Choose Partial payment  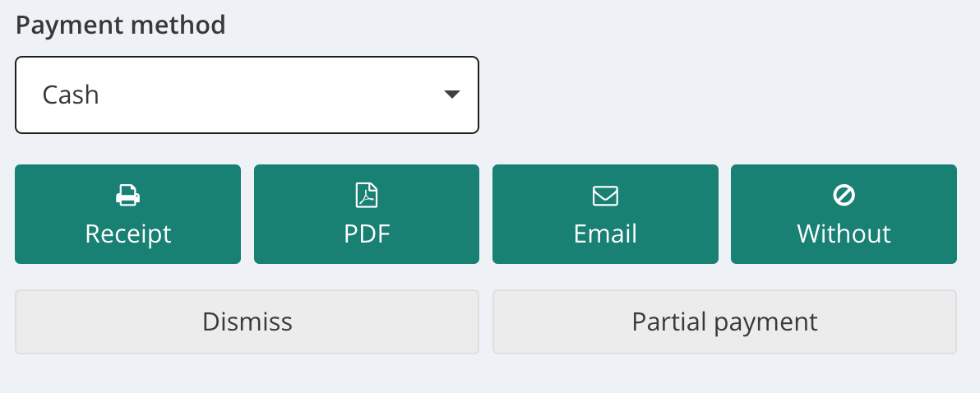coord(724,321)
